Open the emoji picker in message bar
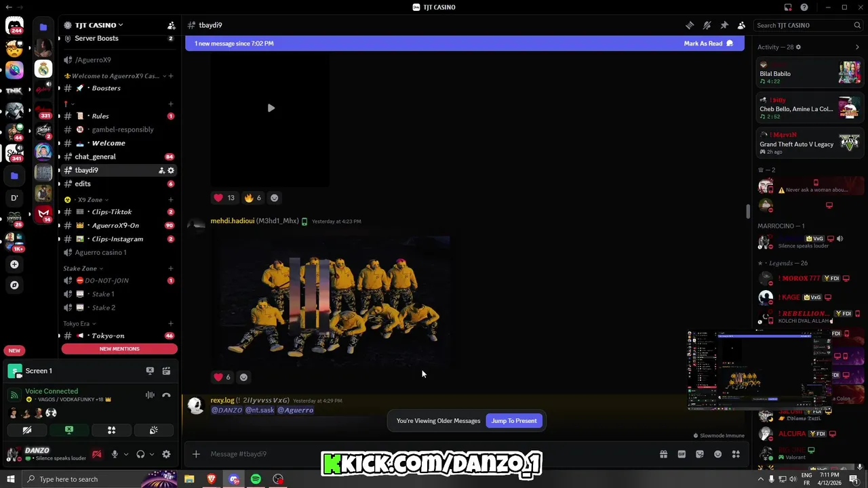This screenshot has width=868, height=488. pyautogui.click(x=717, y=454)
